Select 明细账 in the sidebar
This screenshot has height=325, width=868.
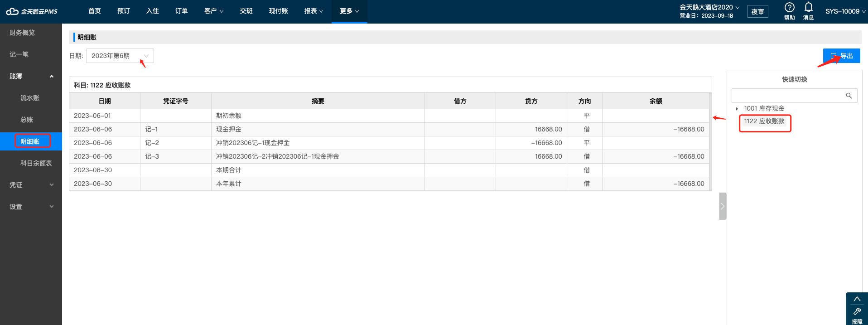pos(30,141)
